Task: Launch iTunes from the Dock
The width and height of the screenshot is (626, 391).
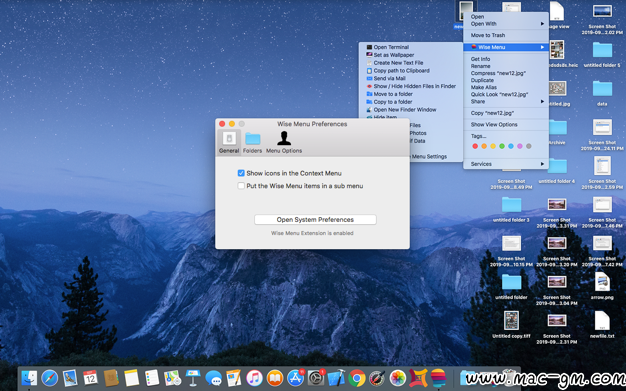Action: tap(254, 378)
